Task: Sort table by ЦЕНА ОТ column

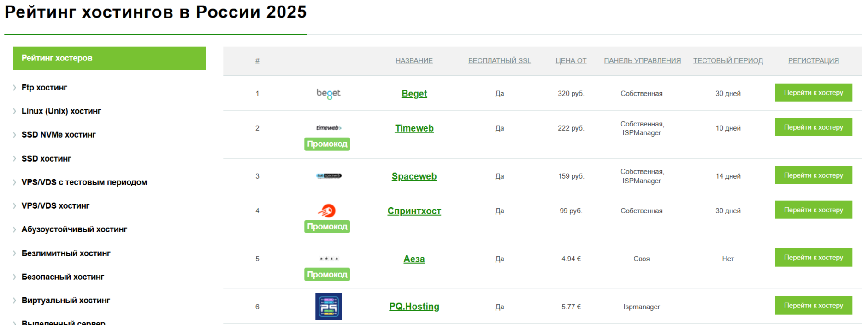Action: (571, 60)
